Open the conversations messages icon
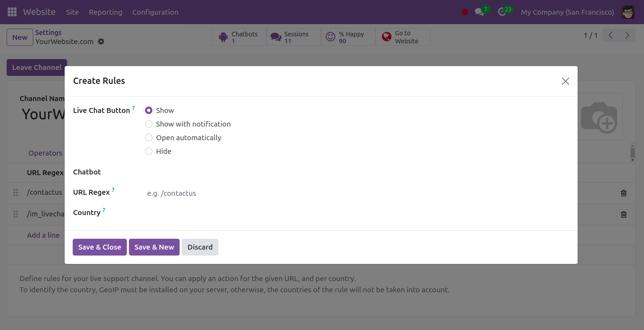644x330 pixels. [479, 12]
